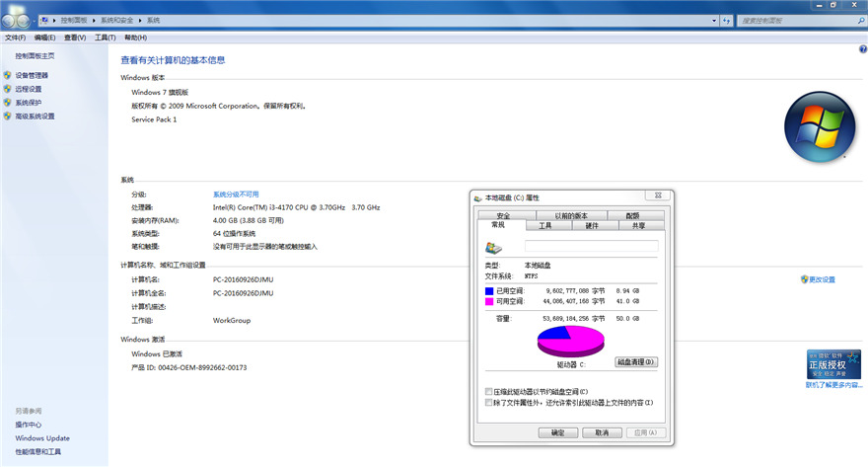Click the 取消 button
Viewport: 868px width, 467px height.
(602, 432)
